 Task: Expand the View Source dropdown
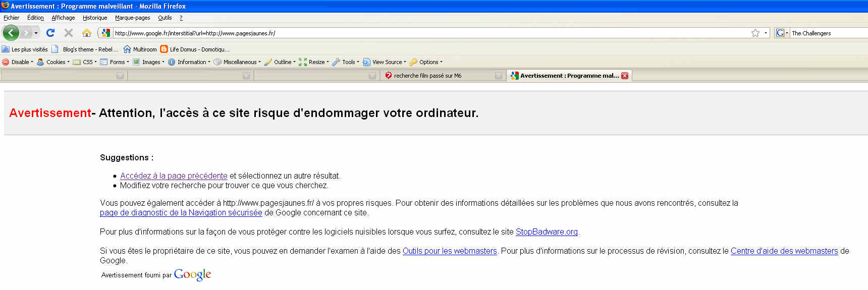(x=405, y=62)
